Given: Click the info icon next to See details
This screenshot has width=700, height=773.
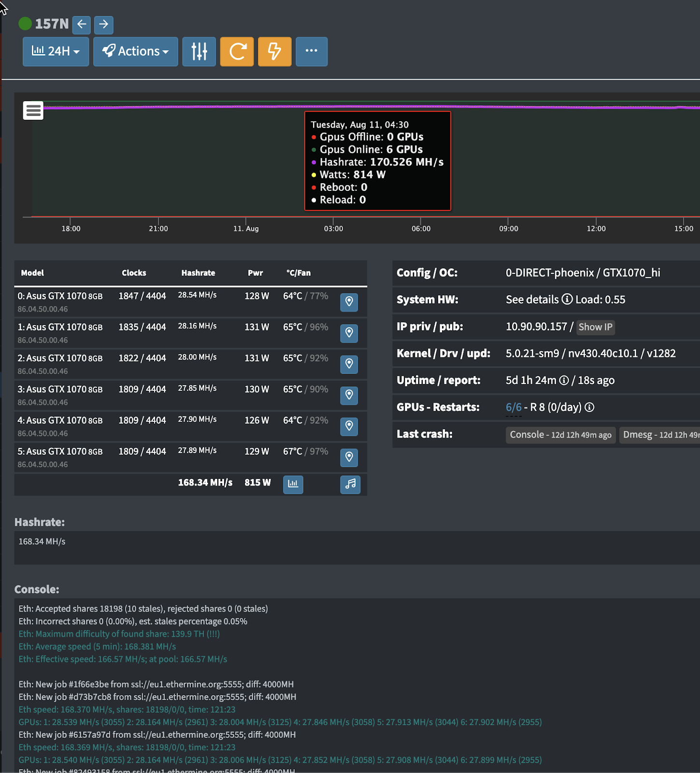Looking at the screenshot, I should pos(567,300).
